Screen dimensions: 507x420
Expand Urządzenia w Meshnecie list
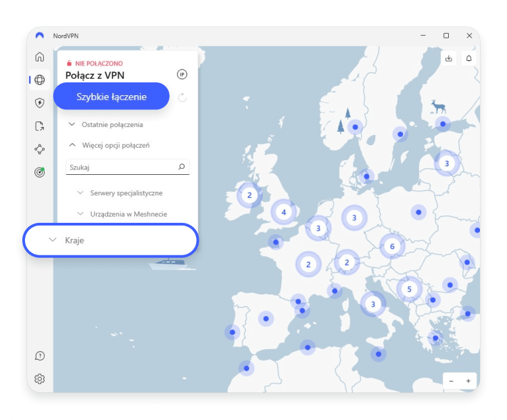[122, 214]
